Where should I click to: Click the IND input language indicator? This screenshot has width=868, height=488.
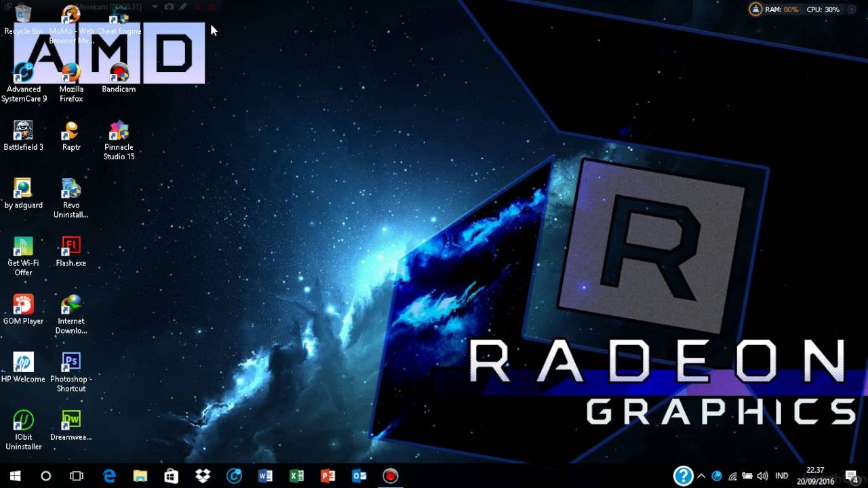click(781, 476)
